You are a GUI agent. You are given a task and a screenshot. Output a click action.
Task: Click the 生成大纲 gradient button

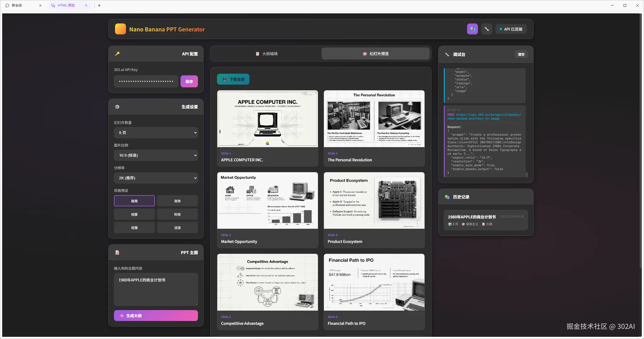pos(156,316)
